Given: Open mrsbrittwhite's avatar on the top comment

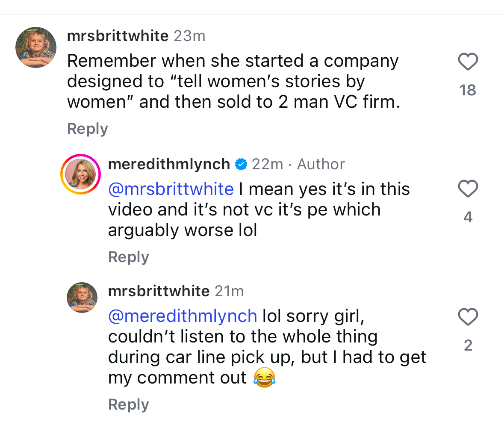Looking at the screenshot, I should pyautogui.click(x=36, y=47).
